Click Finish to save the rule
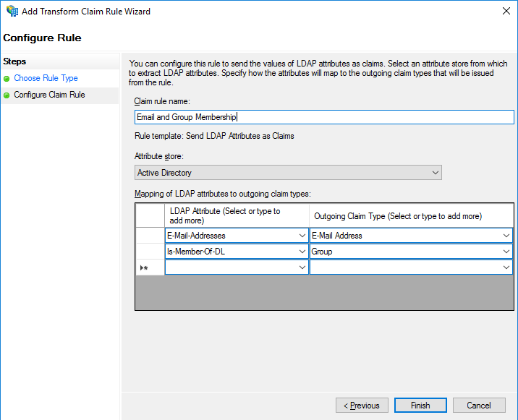 pos(420,406)
